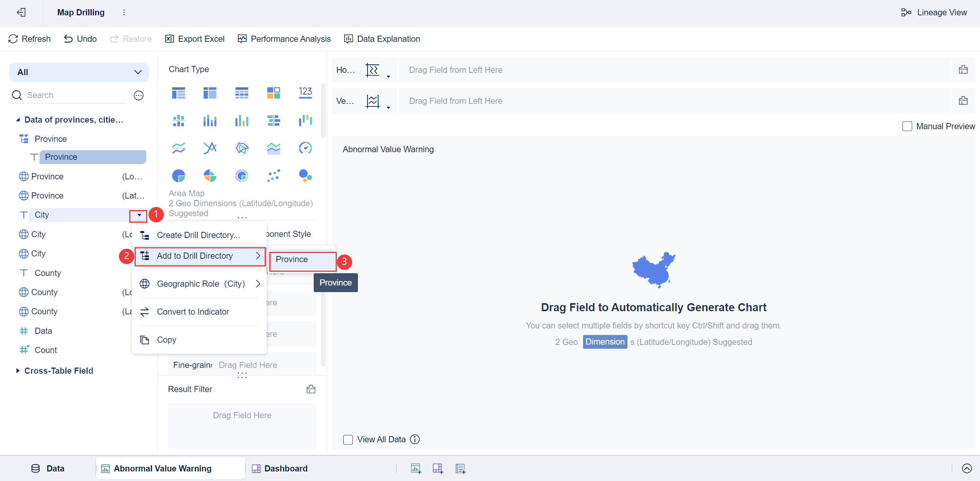Screen dimensions: 980x481
Task: Switch to the Data tab at bottom
Action: (x=48, y=468)
